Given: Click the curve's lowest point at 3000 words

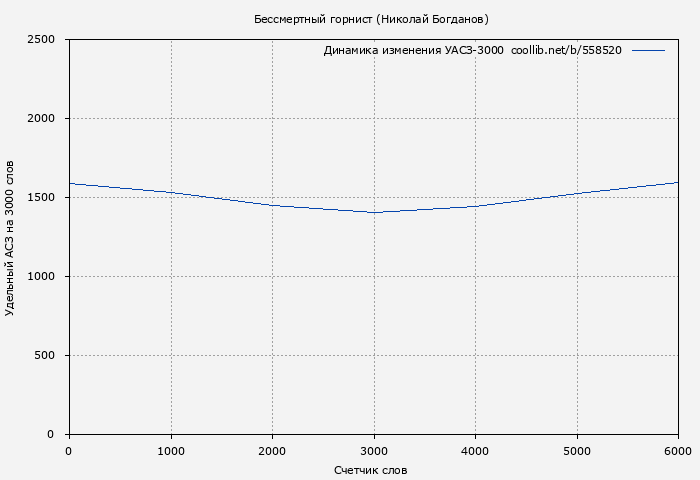Looking at the screenshot, I should pyautogui.click(x=374, y=212).
